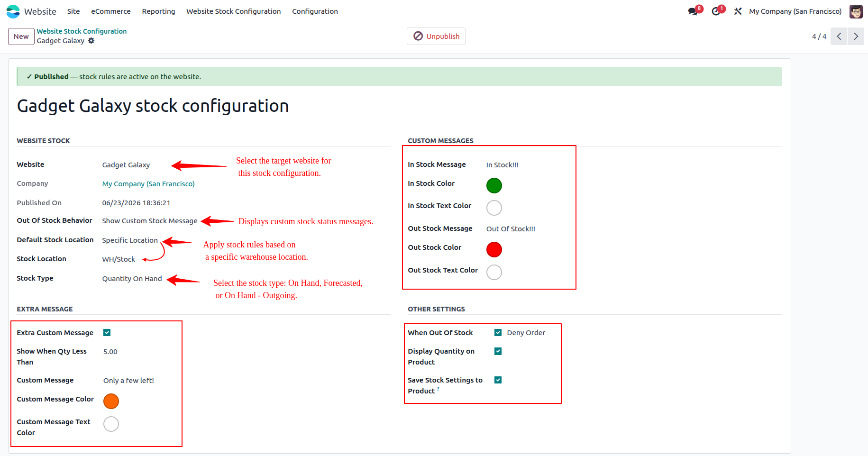Switch company via My Company (San Francisco) selector
Image resolution: width=868 pixels, height=456 pixels.
point(795,11)
